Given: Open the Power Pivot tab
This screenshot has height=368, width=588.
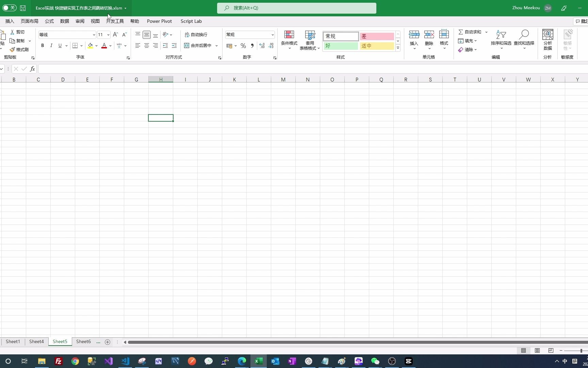Looking at the screenshot, I should click(x=159, y=21).
